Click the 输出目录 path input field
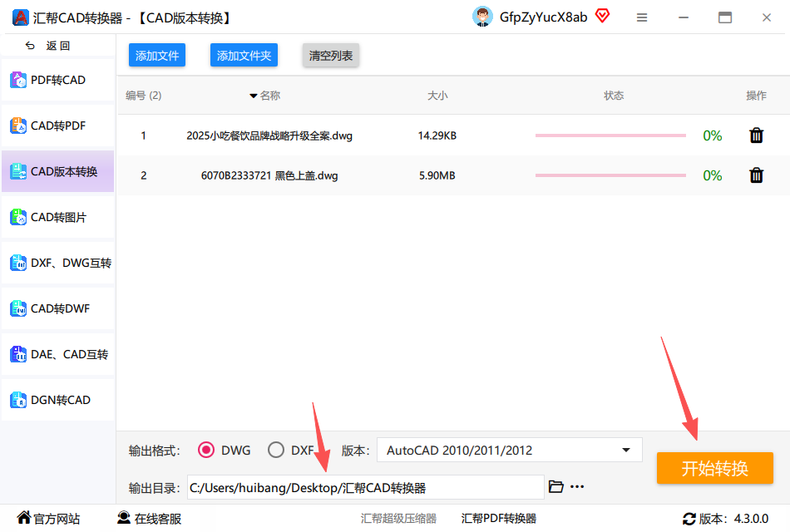 [365, 487]
